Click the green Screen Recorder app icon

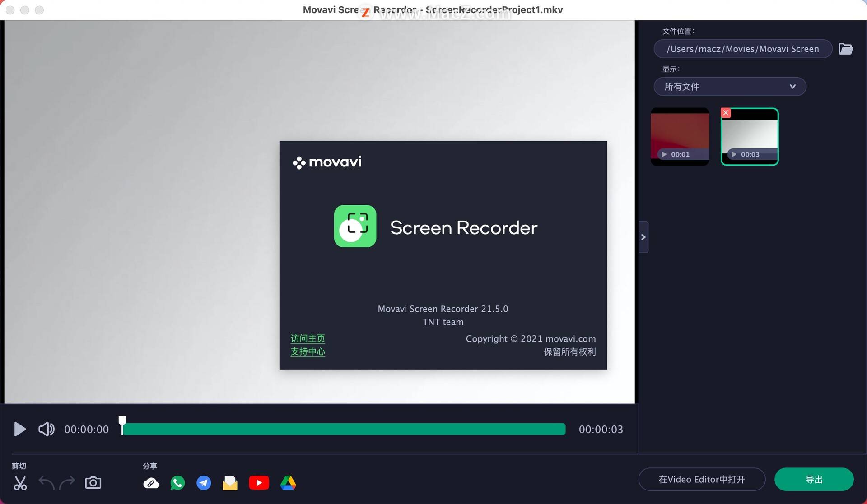point(355,226)
